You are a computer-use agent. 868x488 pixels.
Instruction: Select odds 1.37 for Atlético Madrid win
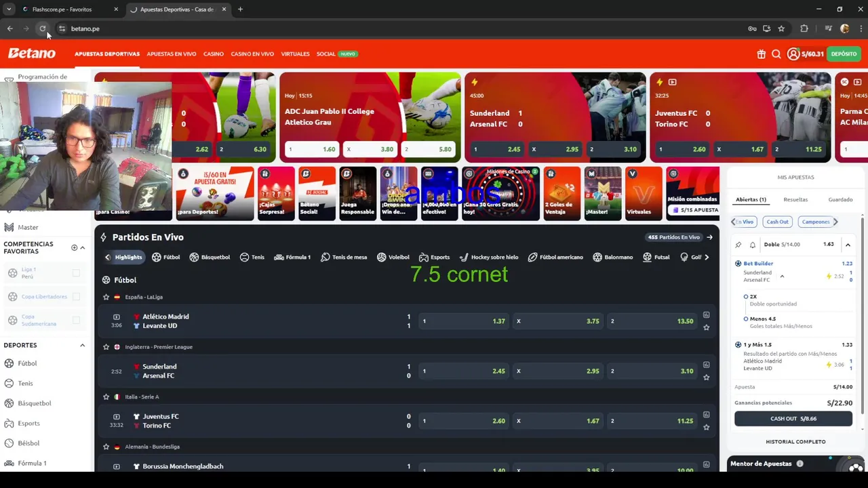coord(465,321)
